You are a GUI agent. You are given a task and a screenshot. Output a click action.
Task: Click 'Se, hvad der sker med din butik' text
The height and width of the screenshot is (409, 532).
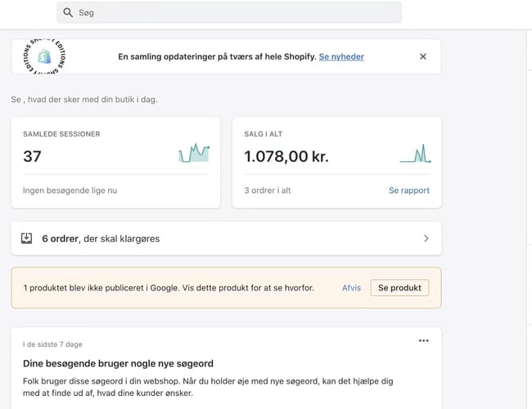84,99
